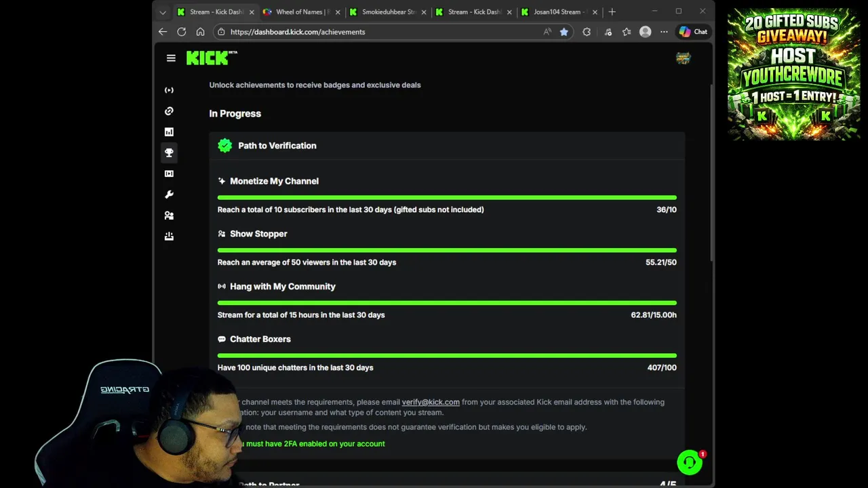Open the browser three-dot settings menu

pyautogui.click(x=664, y=32)
